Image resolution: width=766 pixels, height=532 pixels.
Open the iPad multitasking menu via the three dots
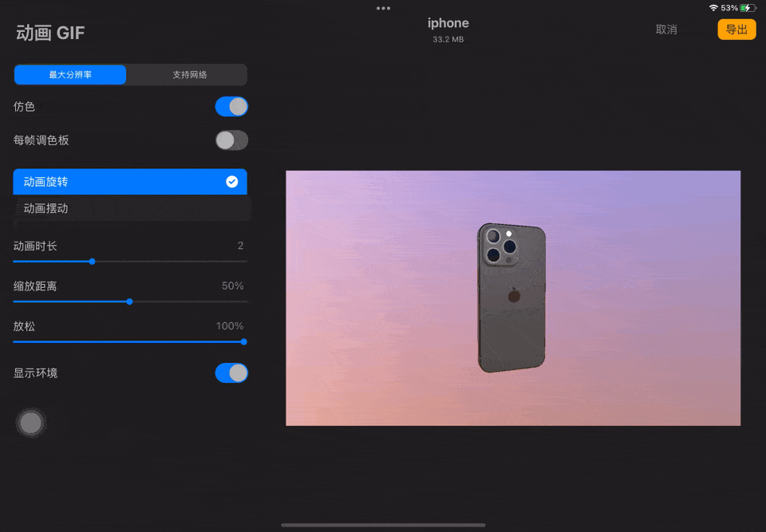click(x=383, y=9)
